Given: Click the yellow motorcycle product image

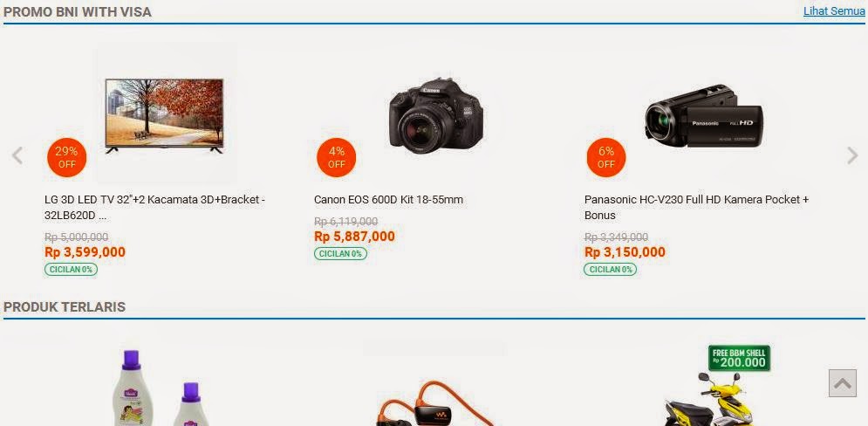Looking at the screenshot, I should click(710, 399).
